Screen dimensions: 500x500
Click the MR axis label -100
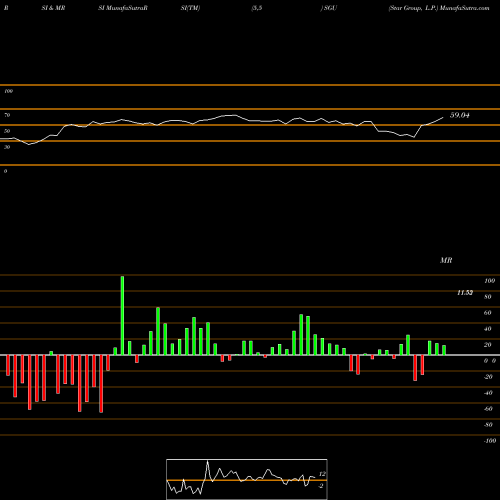490,441
